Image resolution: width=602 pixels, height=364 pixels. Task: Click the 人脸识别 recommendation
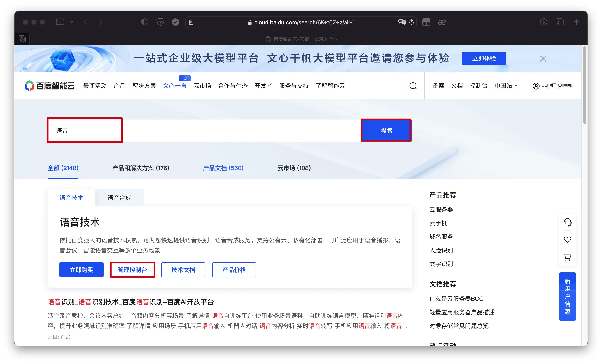(x=441, y=250)
